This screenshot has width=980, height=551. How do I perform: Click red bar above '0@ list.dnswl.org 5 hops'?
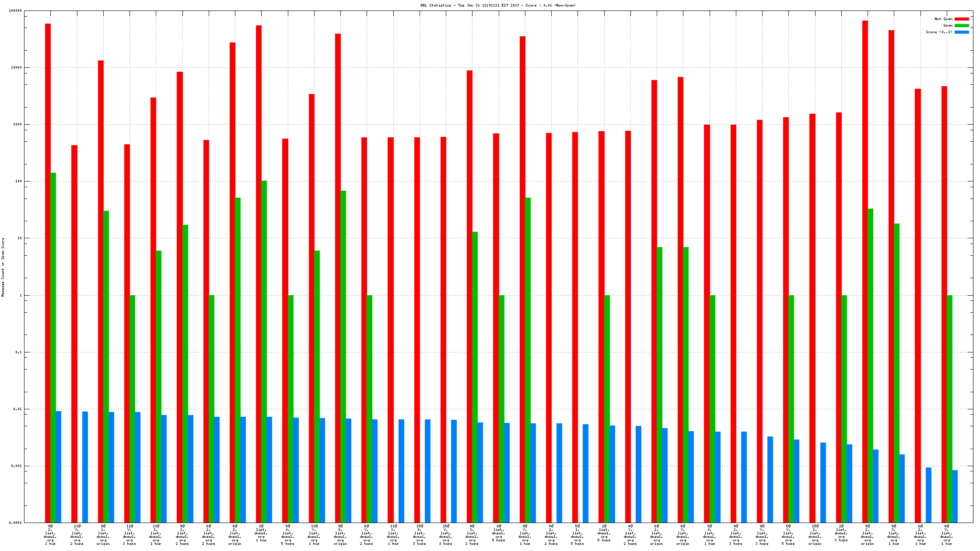coord(496,328)
